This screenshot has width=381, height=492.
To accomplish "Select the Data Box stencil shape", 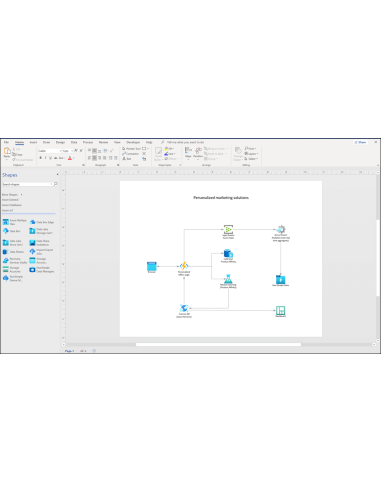I will (x=12, y=231).
